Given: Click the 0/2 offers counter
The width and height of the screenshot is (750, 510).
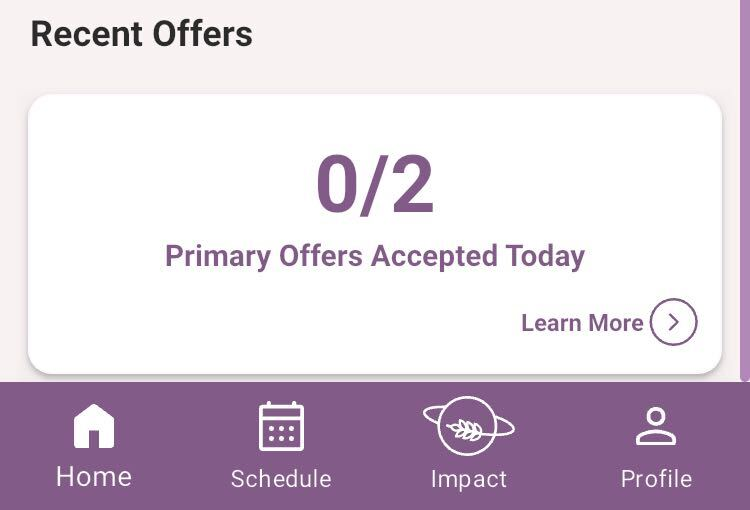Looking at the screenshot, I should tap(375, 185).
